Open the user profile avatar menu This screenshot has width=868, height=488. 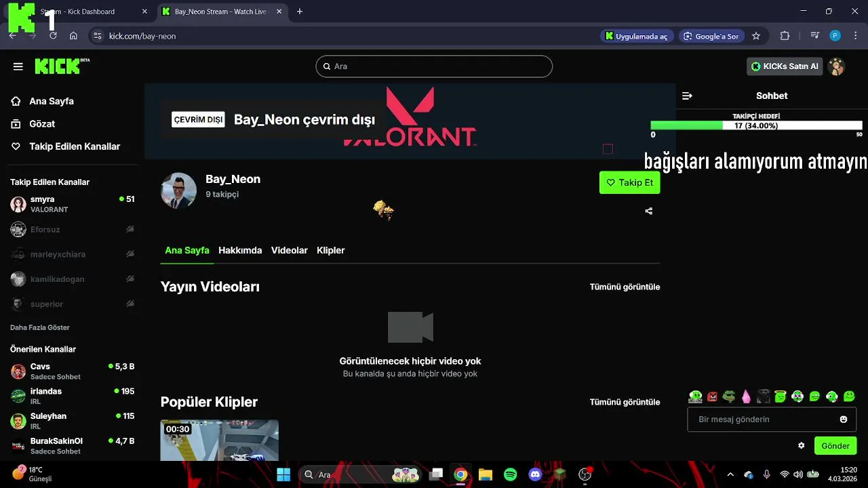pyautogui.click(x=836, y=66)
